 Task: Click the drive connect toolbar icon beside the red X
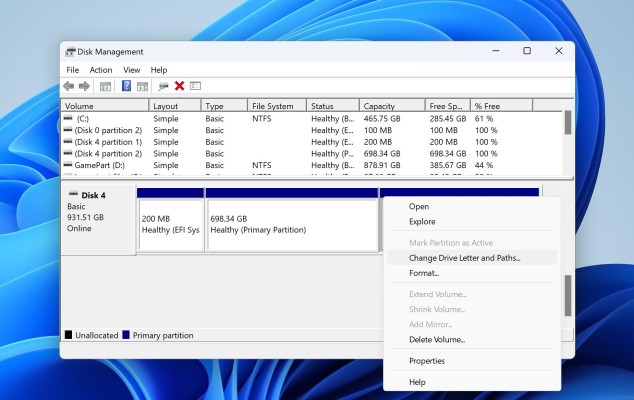pos(163,86)
